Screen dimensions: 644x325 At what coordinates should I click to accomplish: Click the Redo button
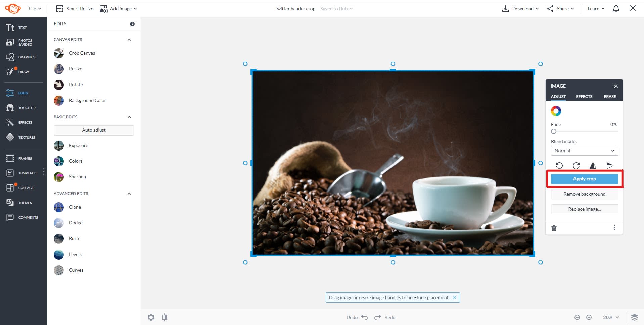pyautogui.click(x=385, y=317)
